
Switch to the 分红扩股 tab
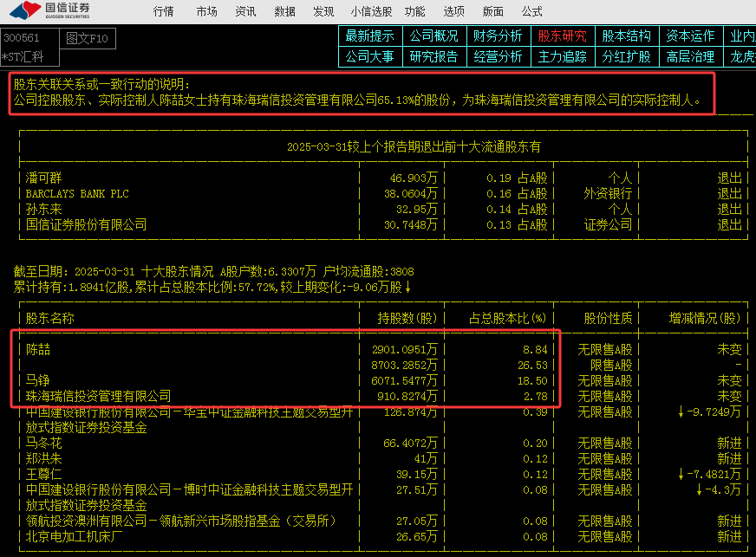626,57
